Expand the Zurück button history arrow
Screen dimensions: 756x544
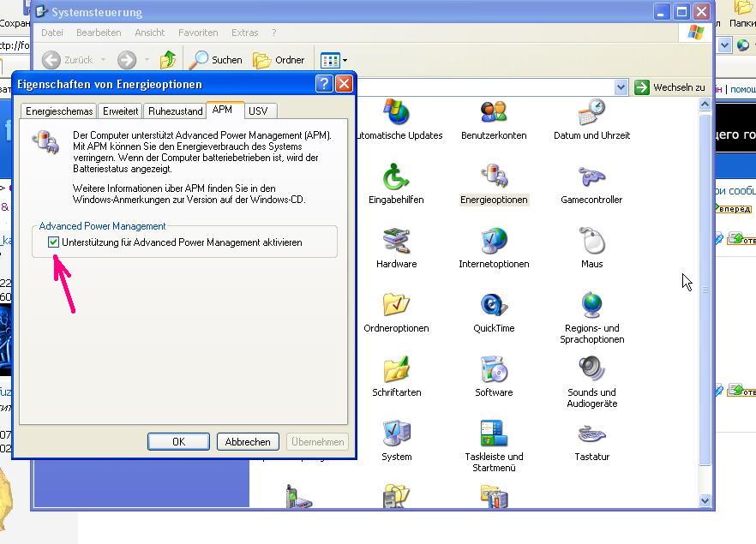click(104, 60)
